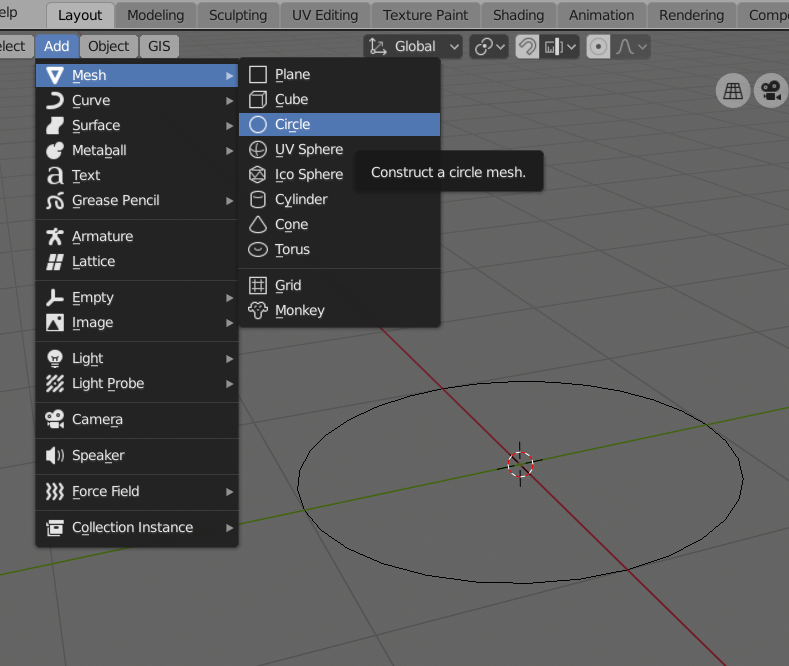The image size is (789, 666).
Task: Click the Cylinder icon
Action: pyautogui.click(x=258, y=200)
